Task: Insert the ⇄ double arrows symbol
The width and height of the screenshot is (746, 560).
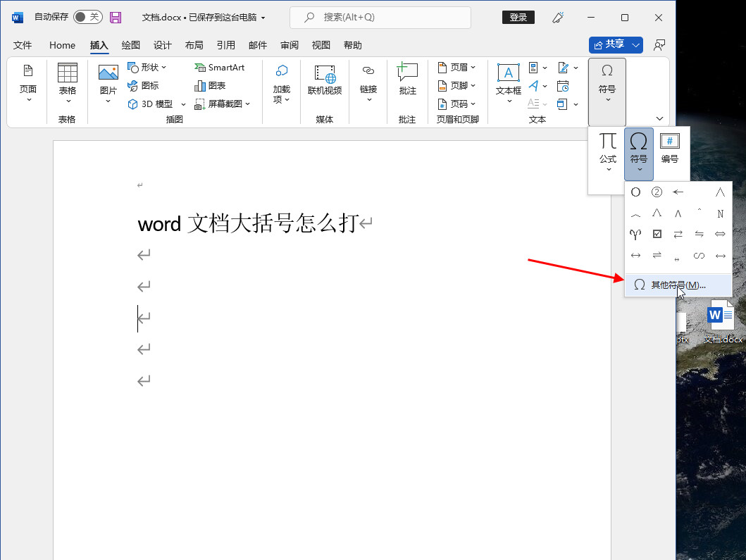Action: (678, 234)
